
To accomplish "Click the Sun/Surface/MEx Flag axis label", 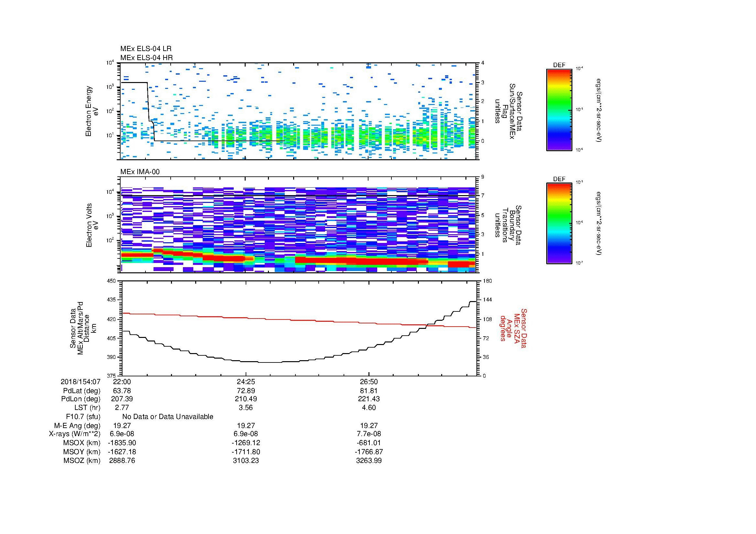I will tap(508, 111).
